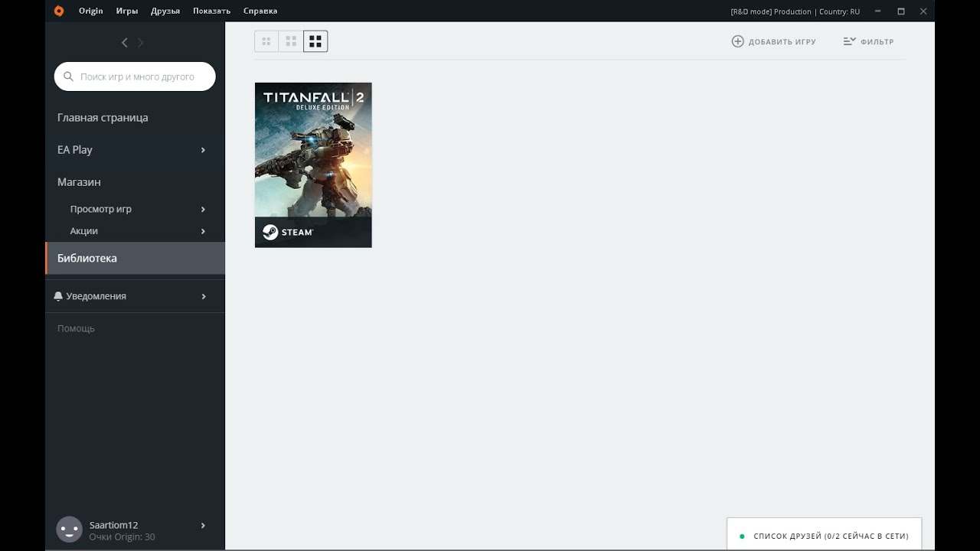Click the plus icon to add a game
The width and height of the screenshot is (980, 551).
tap(737, 41)
